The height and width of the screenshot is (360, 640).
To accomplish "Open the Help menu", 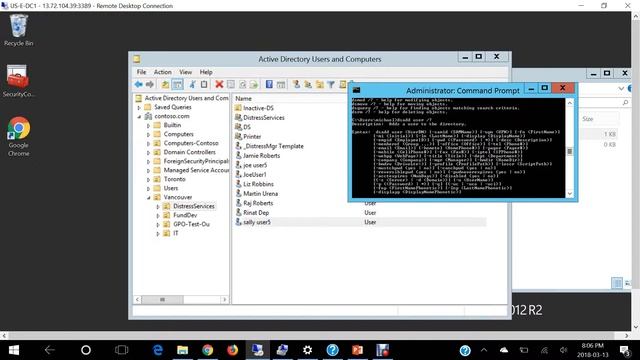I will (x=206, y=72).
